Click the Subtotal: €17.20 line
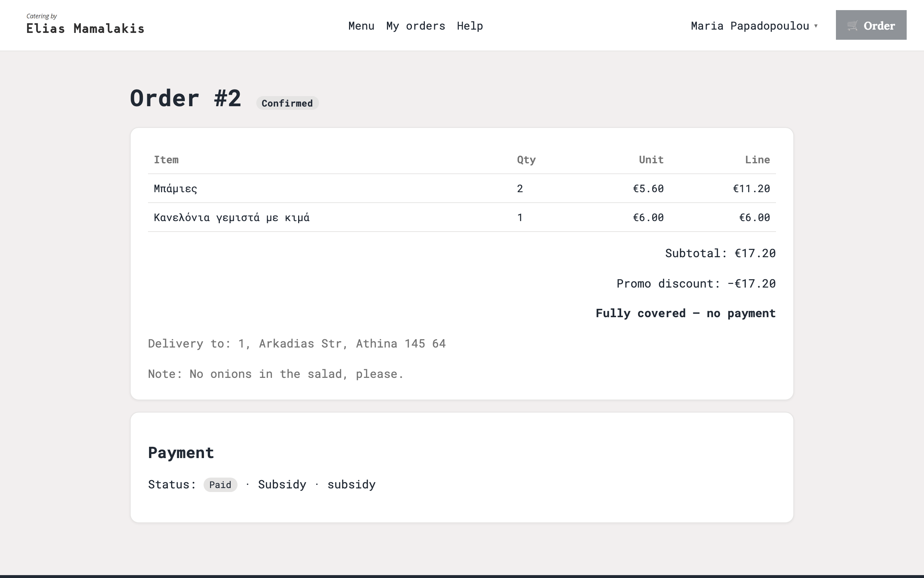Viewport: 924px width, 578px height. 720,253
